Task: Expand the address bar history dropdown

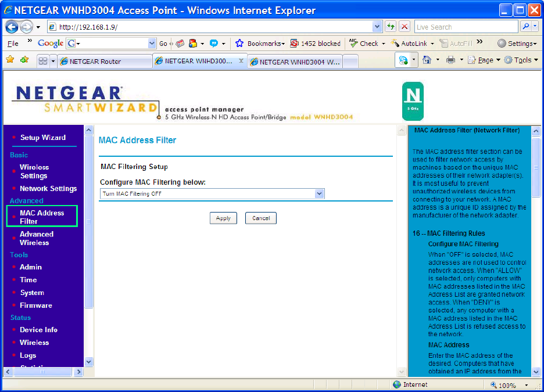Action: coord(377,27)
